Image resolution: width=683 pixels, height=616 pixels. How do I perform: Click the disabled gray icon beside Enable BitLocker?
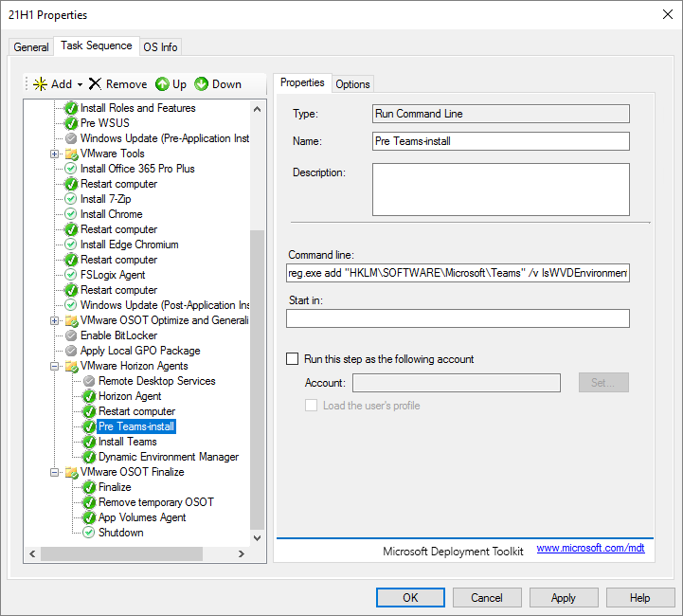[x=71, y=335]
